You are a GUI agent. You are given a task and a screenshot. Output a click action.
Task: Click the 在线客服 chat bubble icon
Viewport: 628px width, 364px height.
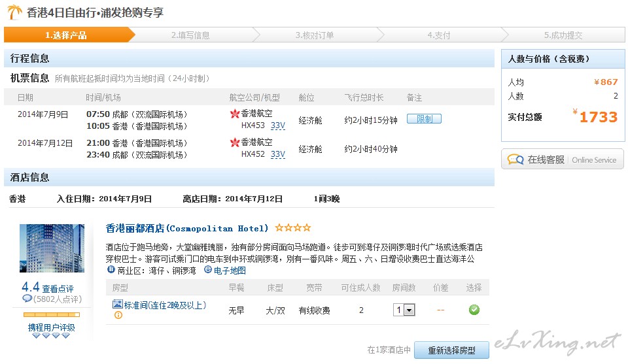click(515, 159)
